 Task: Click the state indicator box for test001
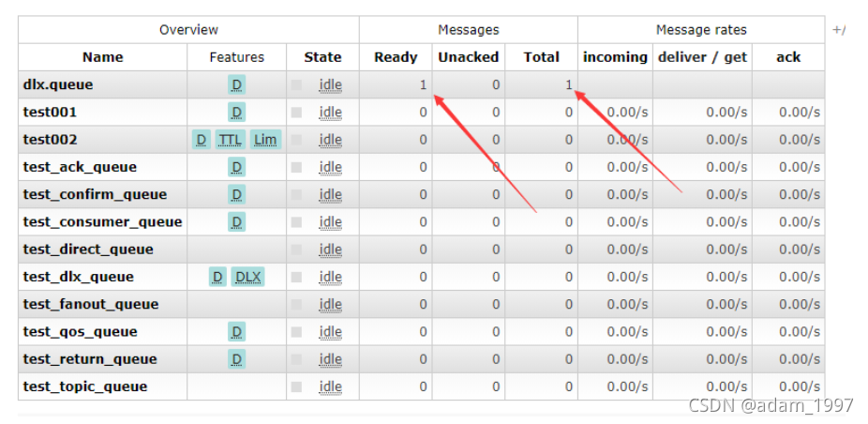(297, 113)
